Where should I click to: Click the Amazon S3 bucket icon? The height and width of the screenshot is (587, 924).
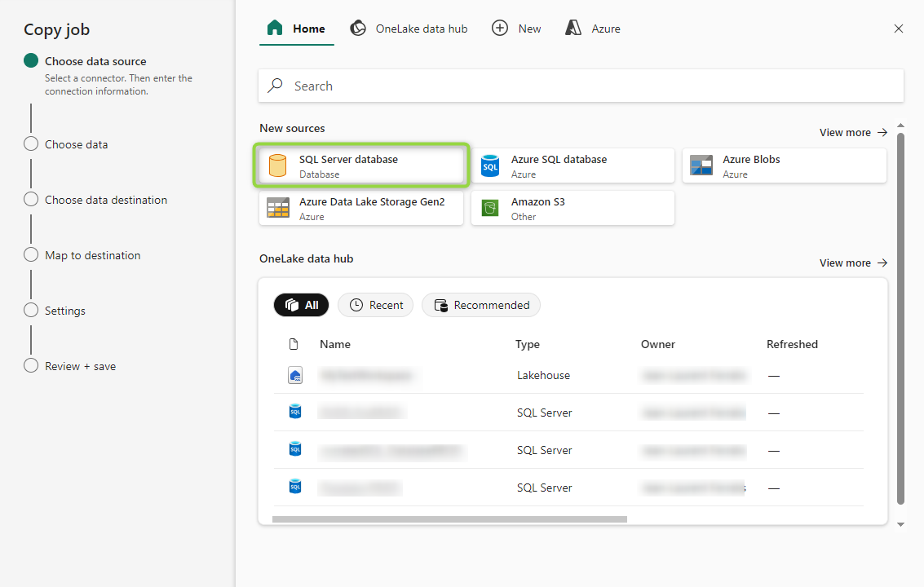489,208
